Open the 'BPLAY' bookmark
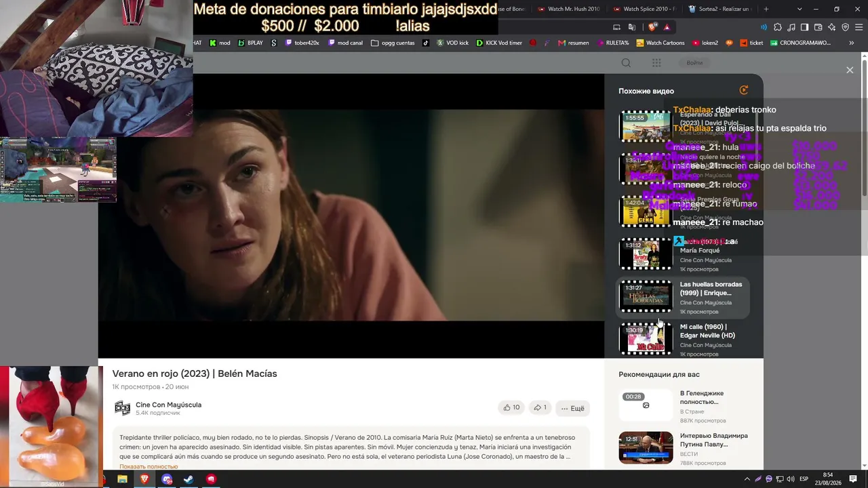Screen dimensions: 868x488 pyautogui.click(x=250, y=43)
